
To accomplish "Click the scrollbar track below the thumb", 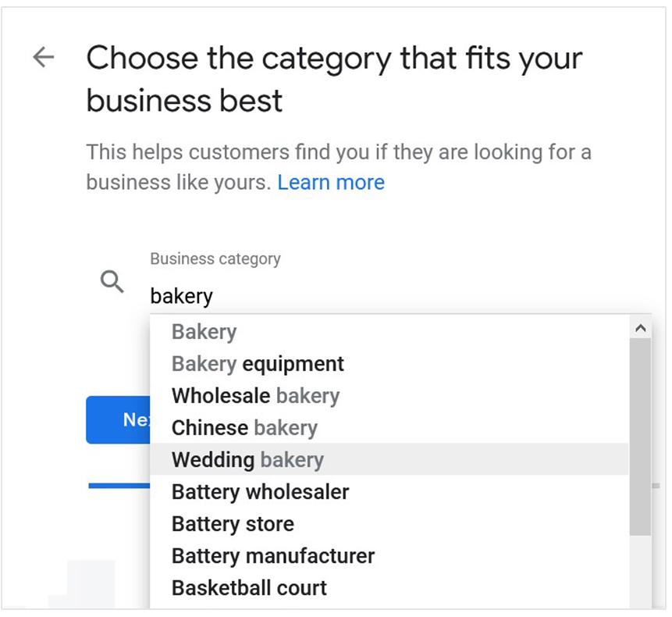I will (641, 571).
